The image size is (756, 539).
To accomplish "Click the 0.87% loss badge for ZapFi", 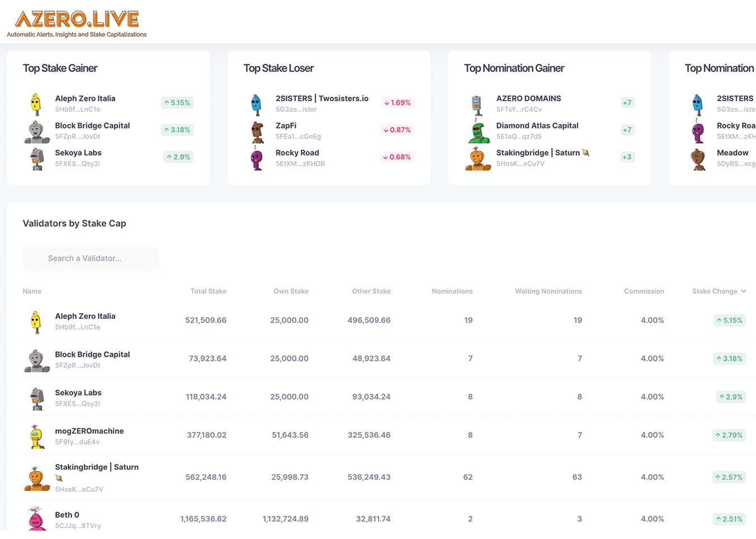I will click(397, 130).
